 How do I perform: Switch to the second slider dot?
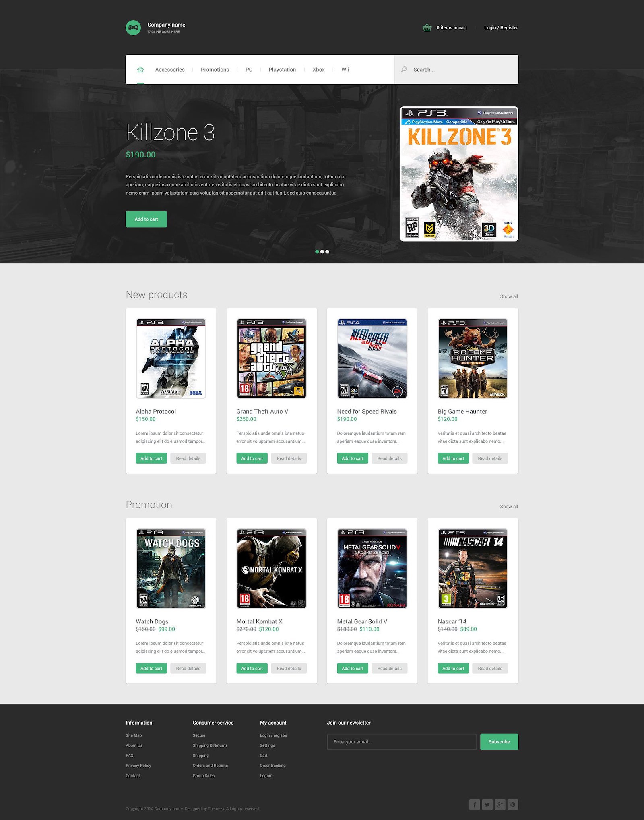(322, 252)
